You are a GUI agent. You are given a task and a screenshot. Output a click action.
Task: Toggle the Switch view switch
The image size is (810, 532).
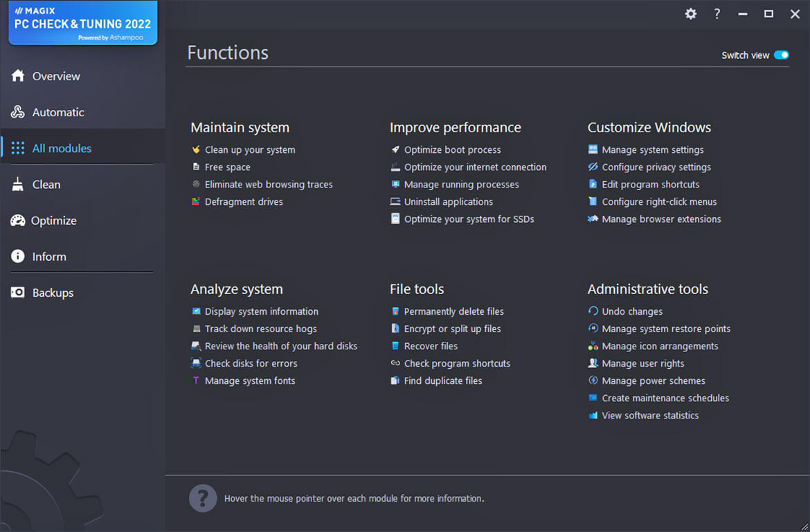coord(781,55)
